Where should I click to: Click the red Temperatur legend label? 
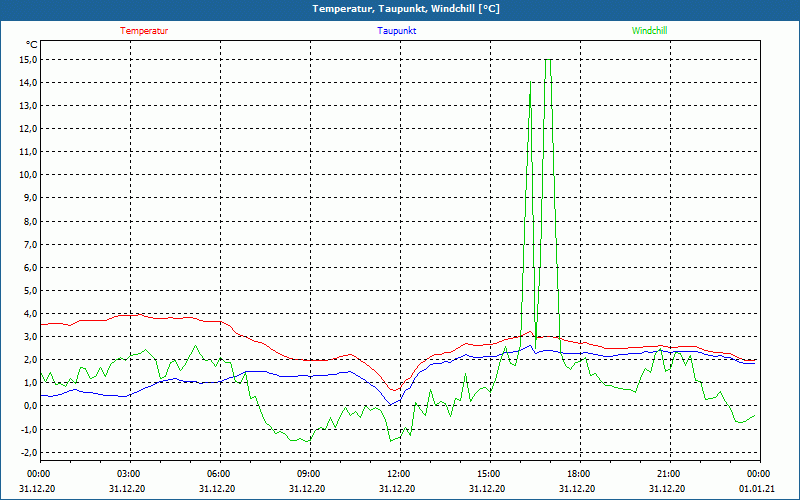144,31
